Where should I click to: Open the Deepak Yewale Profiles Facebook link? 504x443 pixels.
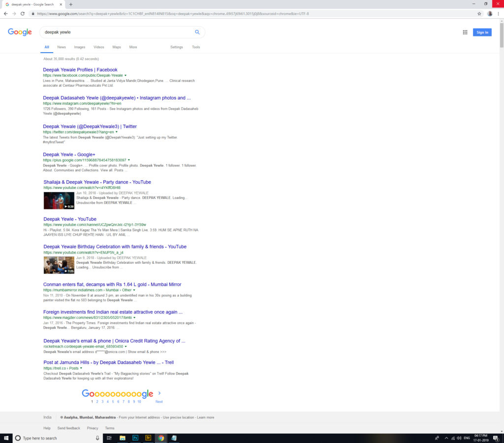pos(80,70)
